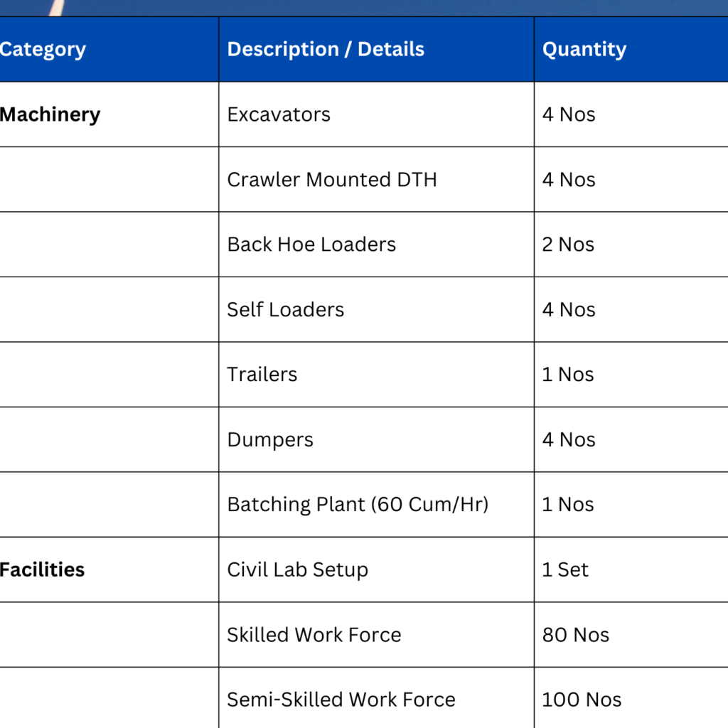
Task: Select the Civil Lab Setup cell
Action: tap(297, 570)
